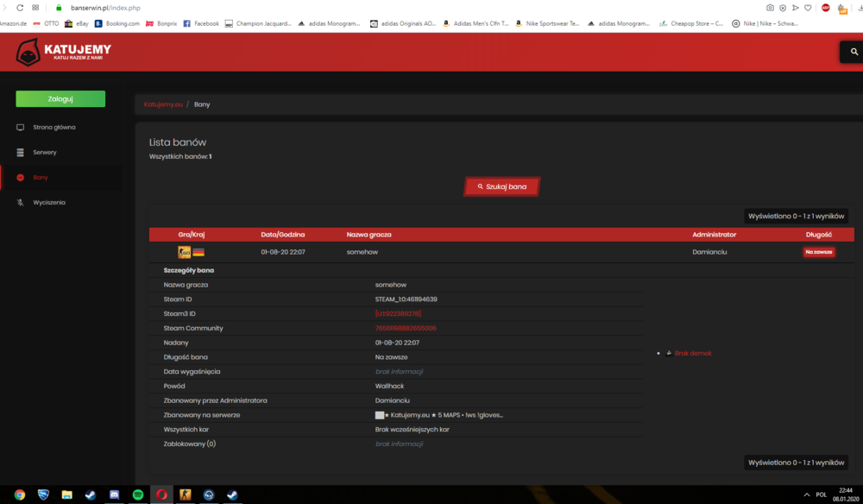Image resolution: width=863 pixels, height=504 pixels.
Task: Click the address bar with banserwin.pl
Action: click(x=385, y=8)
